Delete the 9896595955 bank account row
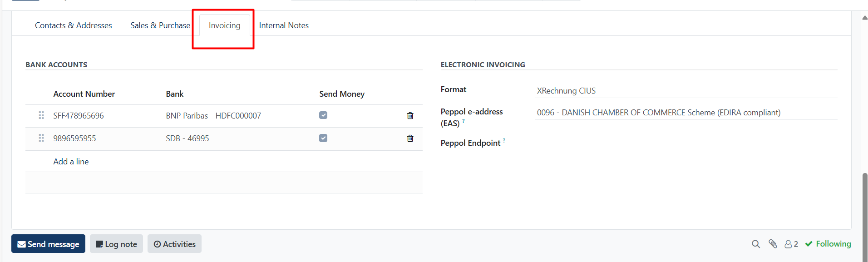The width and height of the screenshot is (868, 262). (410, 138)
